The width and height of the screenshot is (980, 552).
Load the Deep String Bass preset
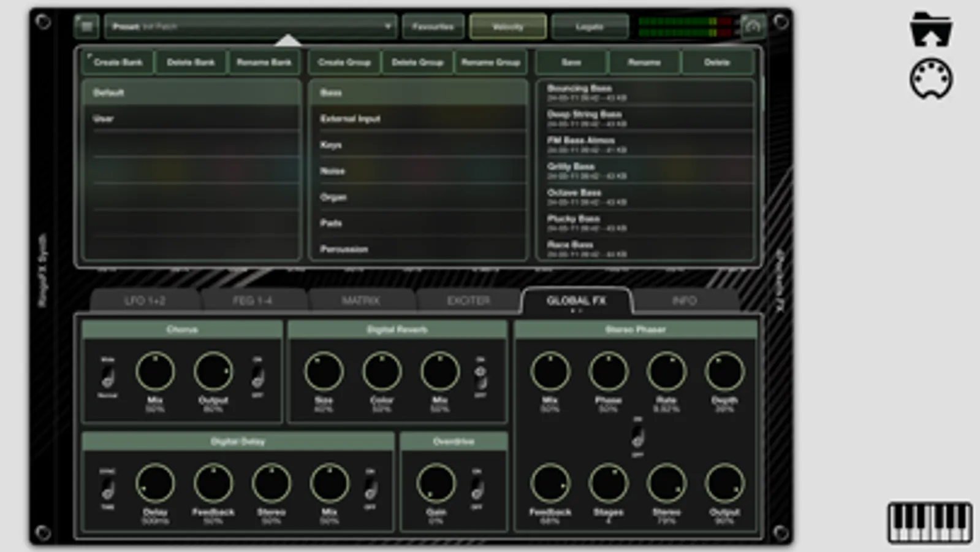(x=645, y=118)
